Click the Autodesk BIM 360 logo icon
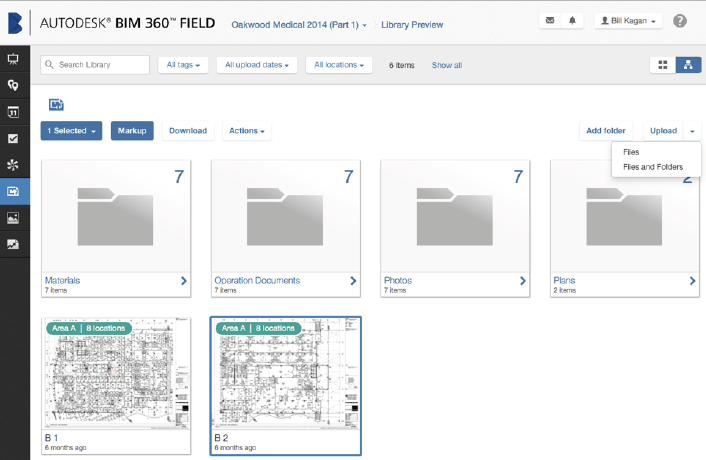 pyautogui.click(x=15, y=23)
